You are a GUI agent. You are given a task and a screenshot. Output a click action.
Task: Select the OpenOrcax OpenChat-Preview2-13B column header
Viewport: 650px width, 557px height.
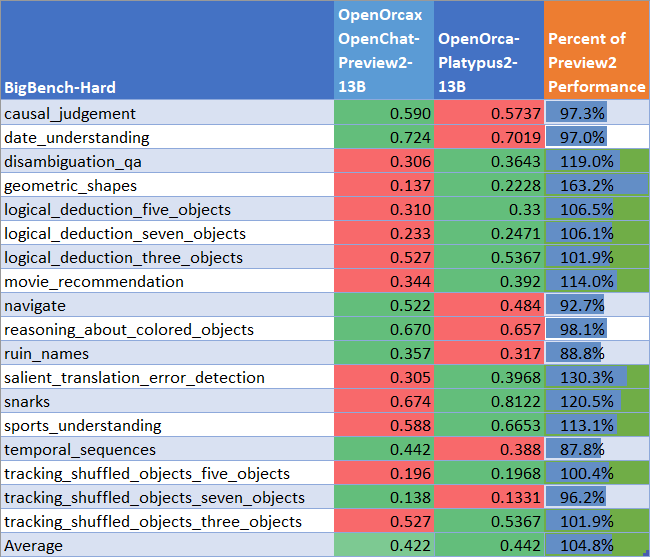[383, 50]
